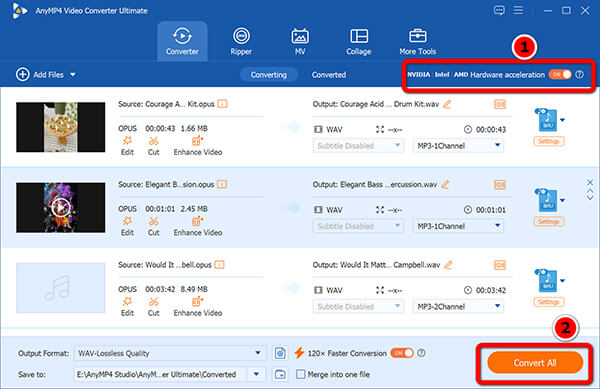Screen dimensions: 600x389
Task: Open the MP3-2Channel audio track dropdown
Action: point(458,306)
